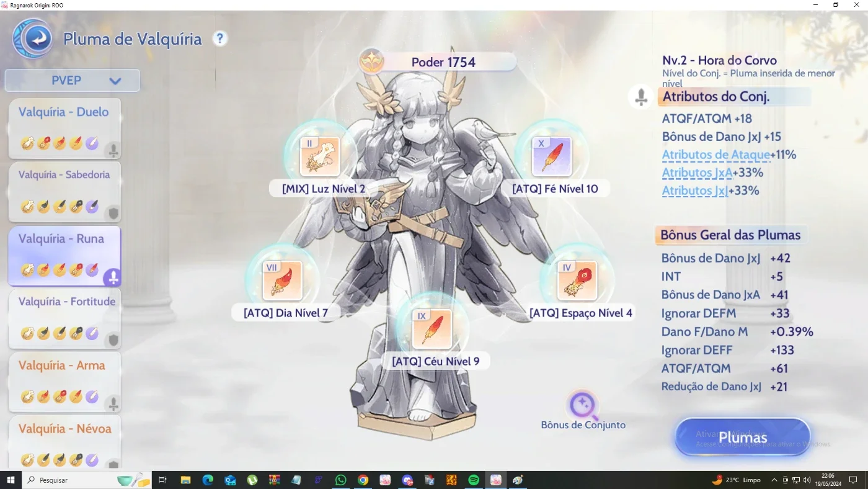
Task: Click the [ATQ] Fé Nível 10 label
Action: [x=555, y=189]
